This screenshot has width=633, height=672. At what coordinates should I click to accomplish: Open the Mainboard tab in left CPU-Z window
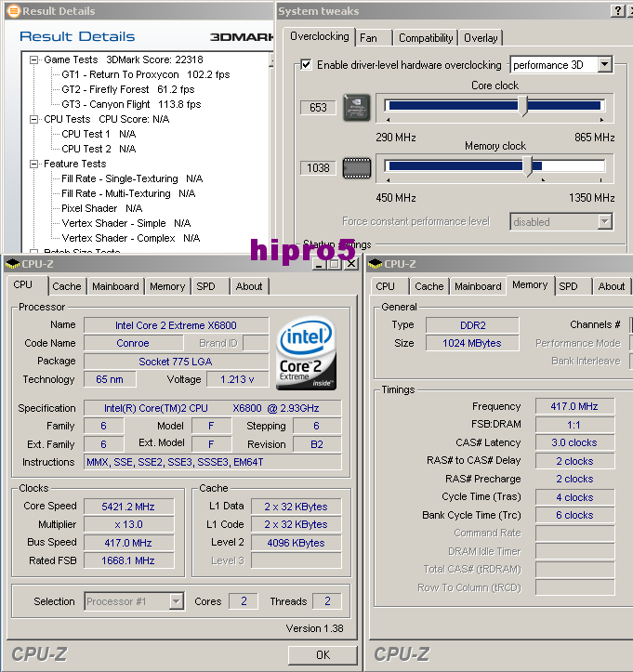click(x=115, y=286)
